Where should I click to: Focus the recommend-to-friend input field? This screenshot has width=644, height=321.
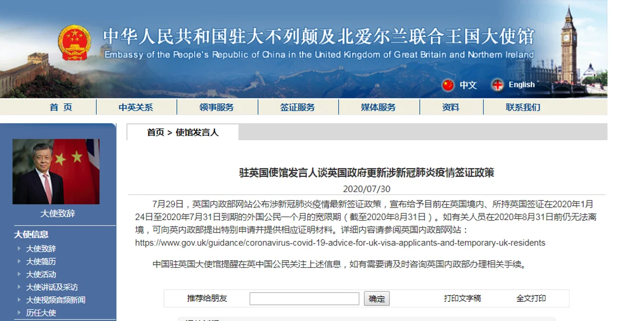pos(304,298)
